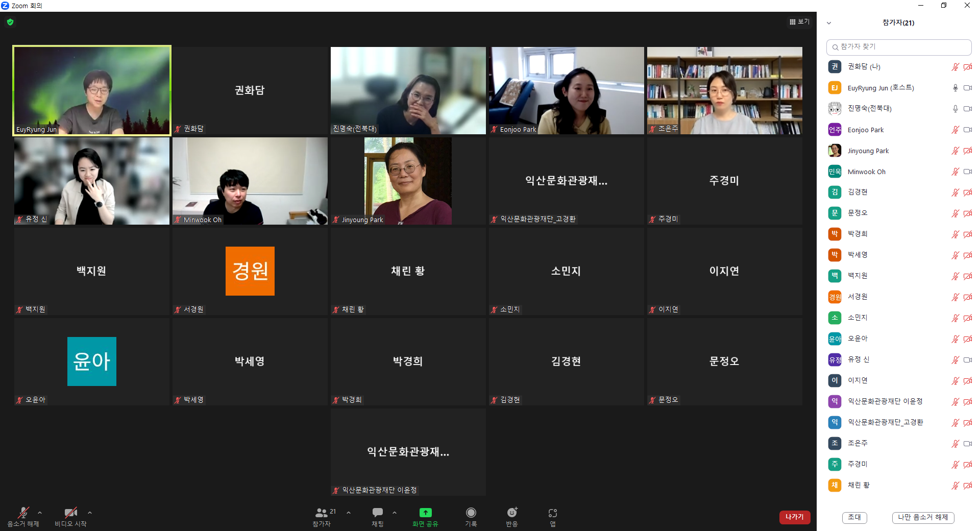Start recording with the 기록 icon
Image resolution: width=980 pixels, height=531 pixels.
[471, 513]
